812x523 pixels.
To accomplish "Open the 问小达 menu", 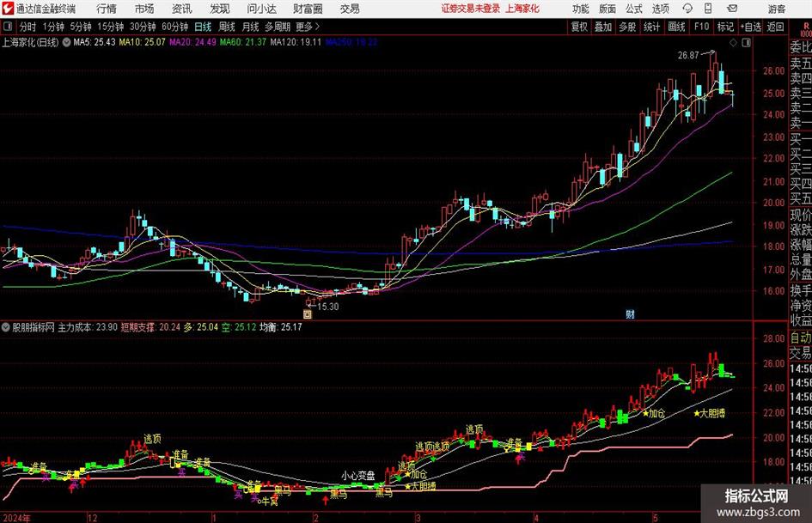I will click(x=261, y=9).
